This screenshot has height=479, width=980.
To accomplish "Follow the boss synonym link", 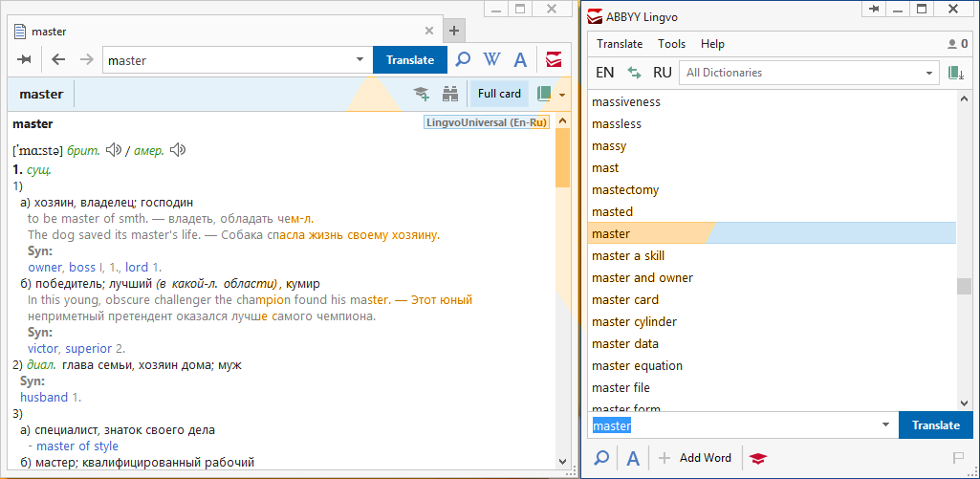I will point(82,268).
